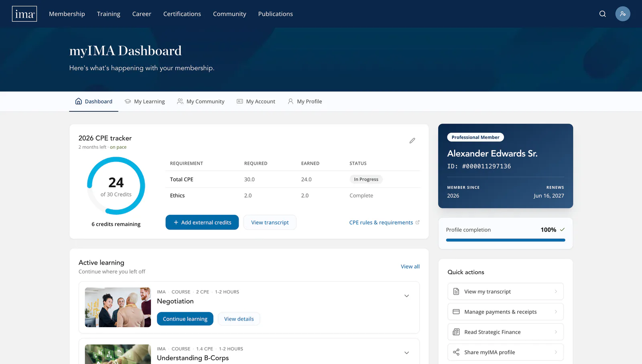The image size is (642, 364).
Task: Click View all in Active learning
Action: tap(410, 267)
